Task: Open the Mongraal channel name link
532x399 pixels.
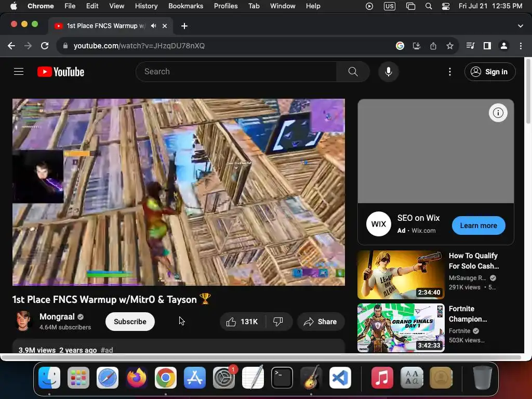Action: coord(57,316)
